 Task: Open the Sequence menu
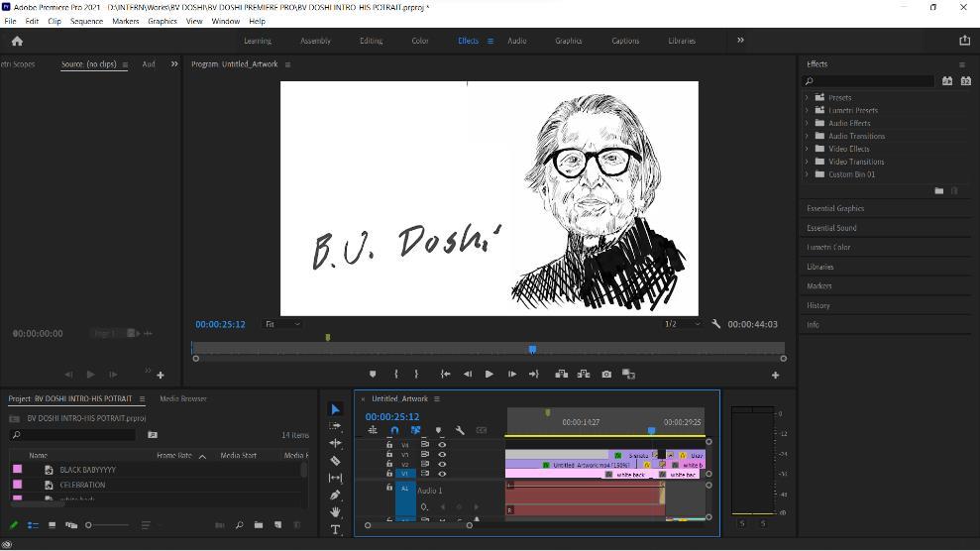click(86, 21)
